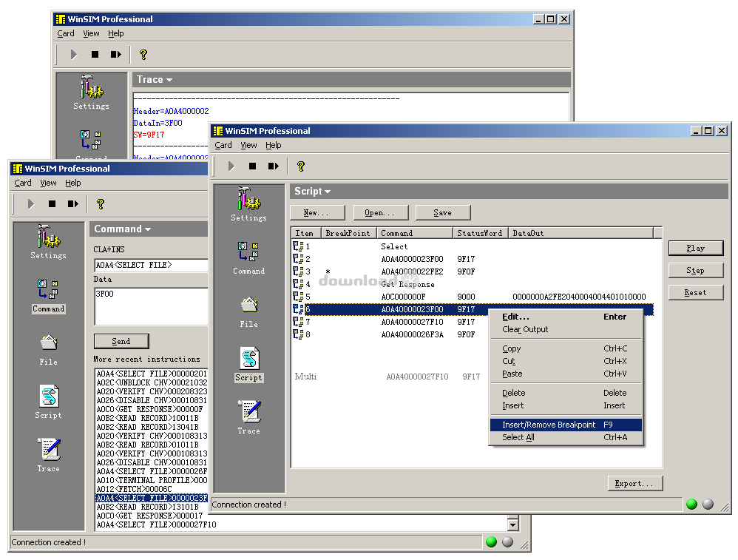Select highlighted SELECT FILE 0000023F recent instruction

tap(152, 498)
